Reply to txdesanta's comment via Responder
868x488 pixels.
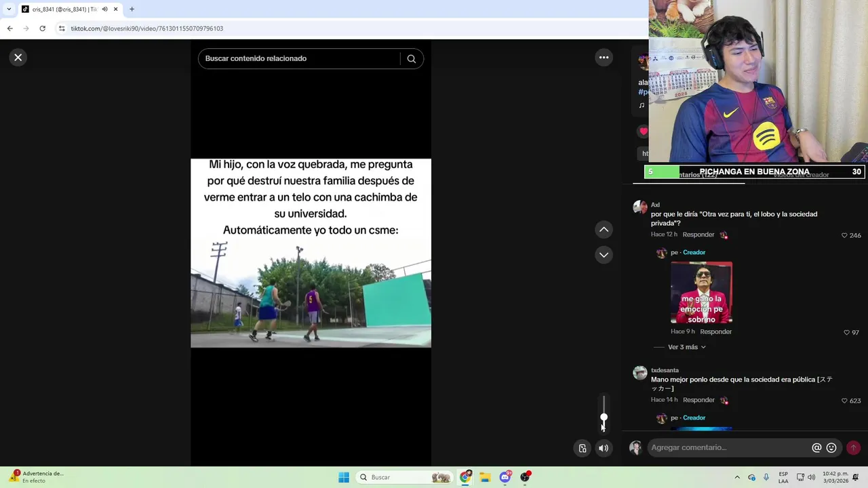point(698,400)
